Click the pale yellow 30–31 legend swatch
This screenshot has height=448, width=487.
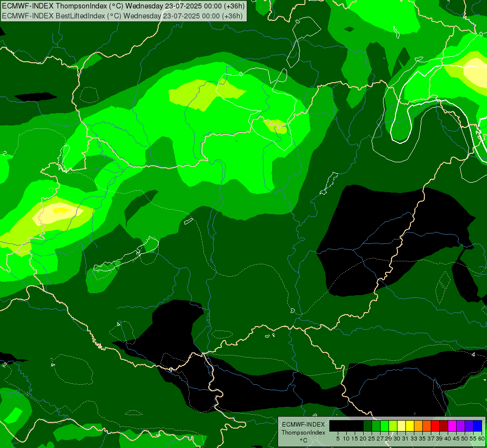[x=401, y=426]
